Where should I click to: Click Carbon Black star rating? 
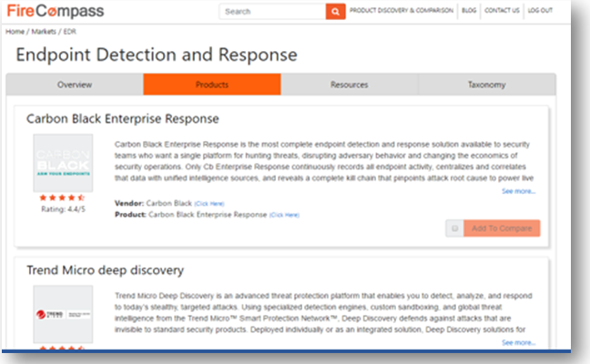(x=62, y=197)
